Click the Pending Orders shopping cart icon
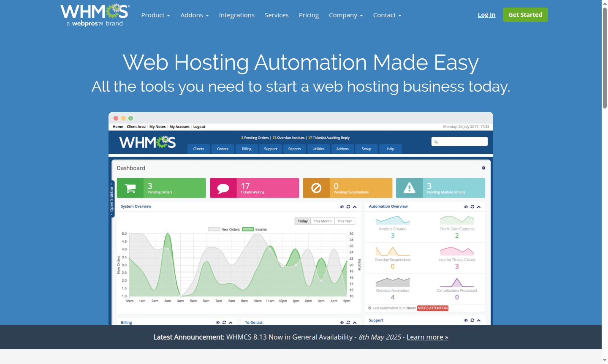 click(130, 187)
